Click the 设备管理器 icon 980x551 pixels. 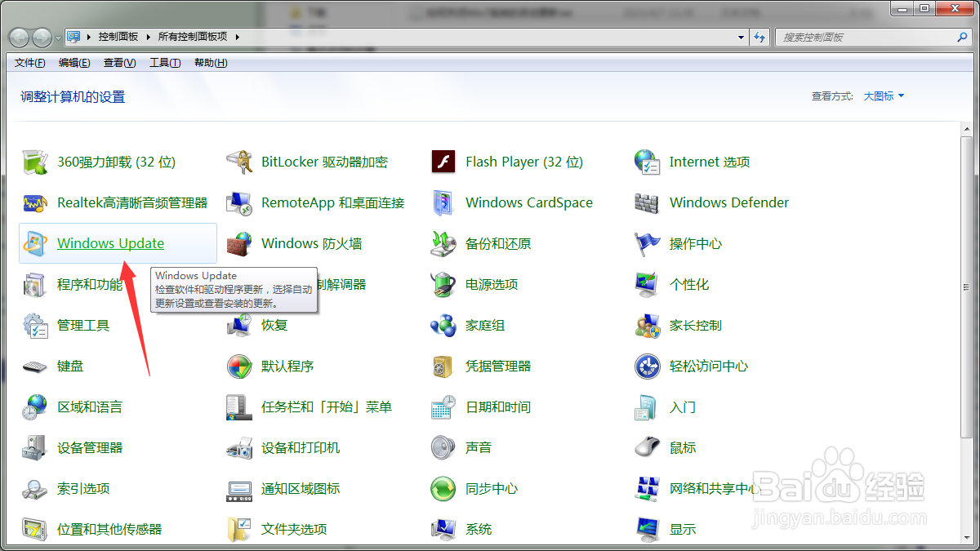(x=35, y=447)
